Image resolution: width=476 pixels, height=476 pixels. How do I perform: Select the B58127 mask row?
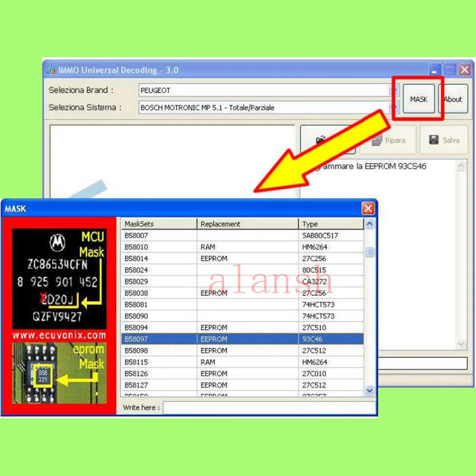242,385
